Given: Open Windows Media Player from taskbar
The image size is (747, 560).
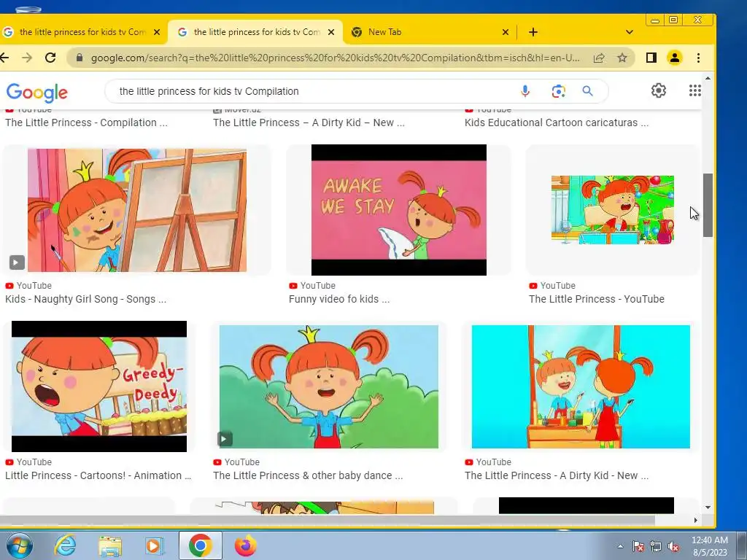Looking at the screenshot, I should 155,545.
